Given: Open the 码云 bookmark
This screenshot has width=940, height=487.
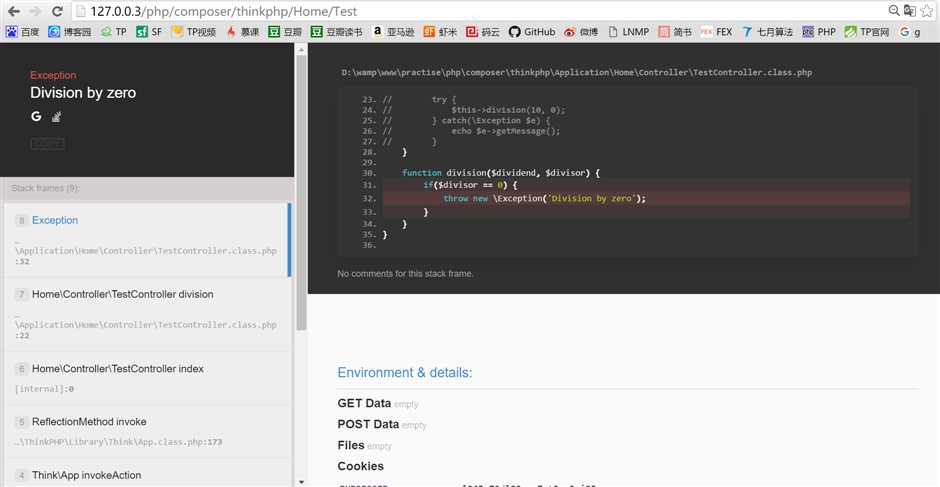Looking at the screenshot, I should pos(483,32).
